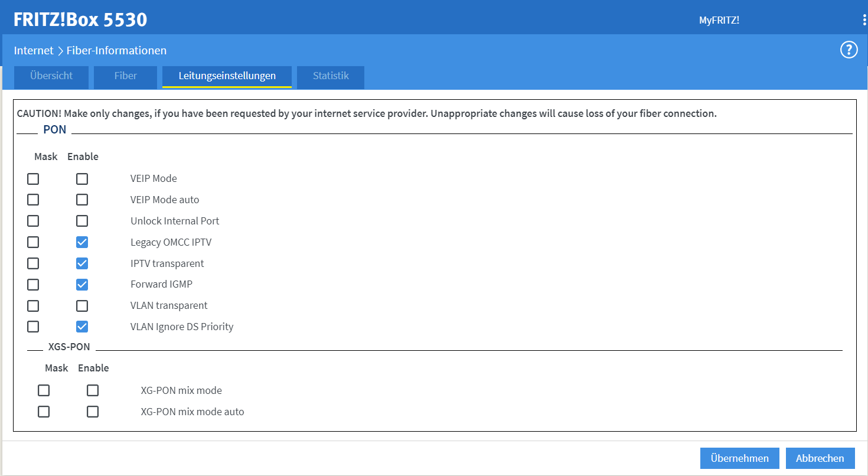
Task: Enable VLAN transparent
Action: click(x=82, y=305)
